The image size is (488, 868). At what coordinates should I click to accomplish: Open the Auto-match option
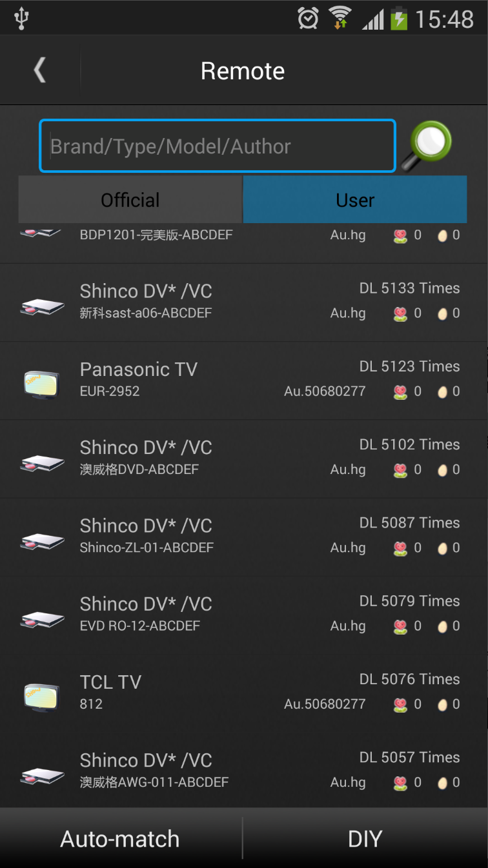(121, 838)
